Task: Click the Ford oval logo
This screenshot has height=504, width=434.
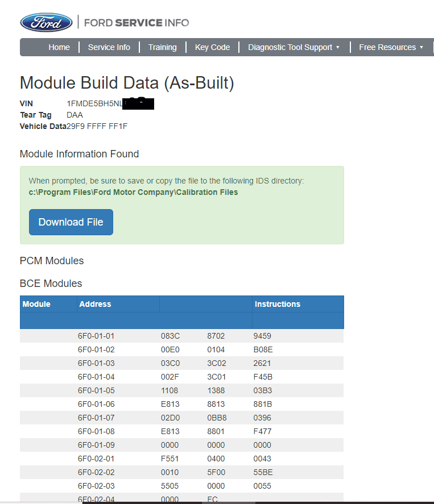Action: 46,23
